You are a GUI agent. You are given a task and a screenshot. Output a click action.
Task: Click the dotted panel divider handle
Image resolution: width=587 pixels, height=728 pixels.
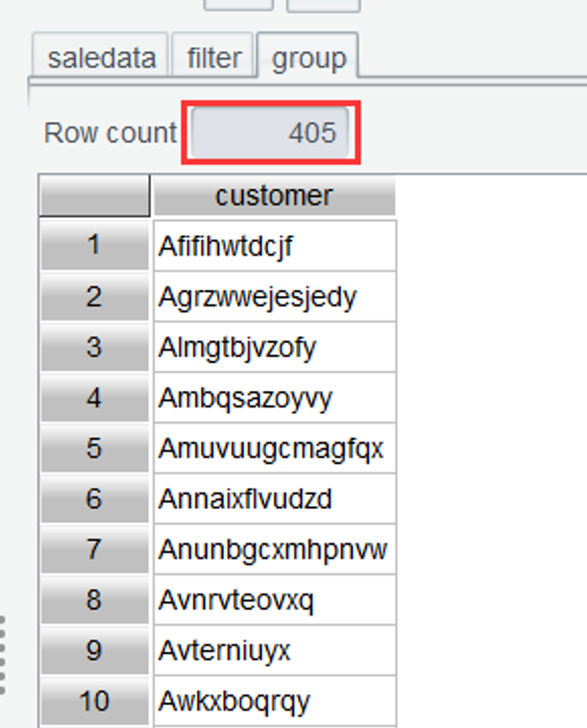(x=3, y=655)
